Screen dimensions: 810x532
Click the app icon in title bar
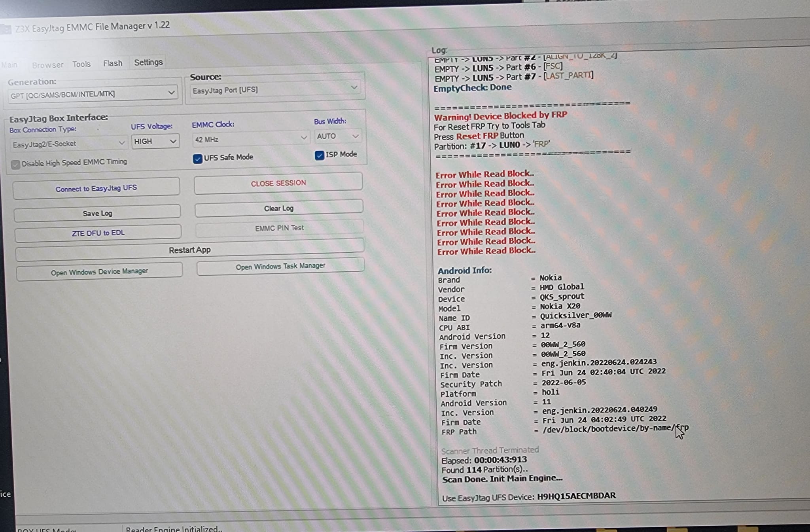coord(6,29)
